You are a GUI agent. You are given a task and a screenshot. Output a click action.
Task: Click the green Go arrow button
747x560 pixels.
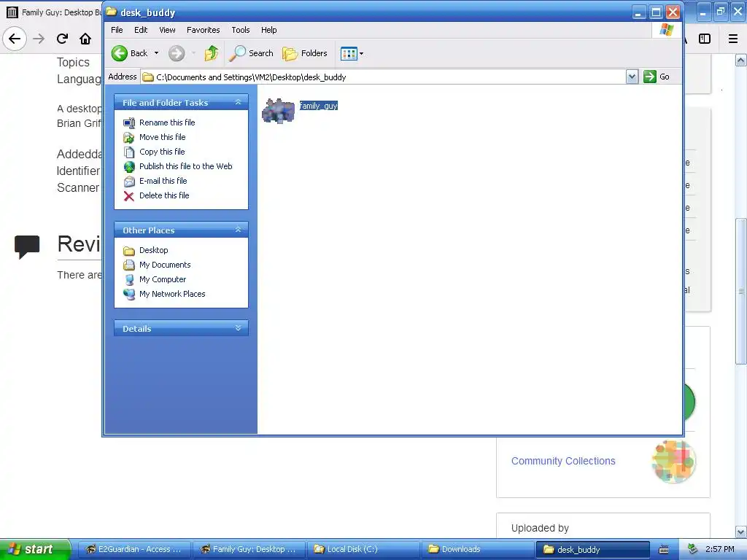point(650,77)
